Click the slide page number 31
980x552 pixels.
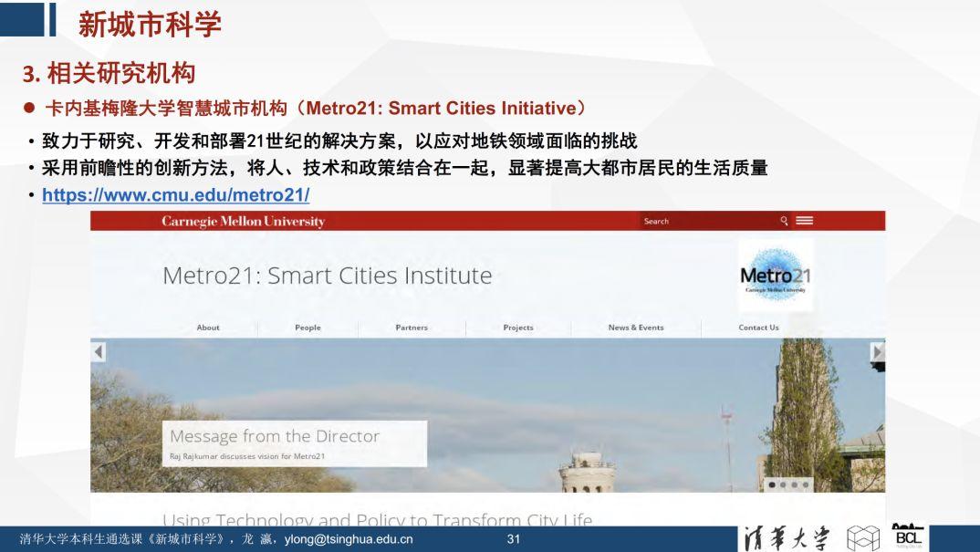pyautogui.click(x=514, y=539)
